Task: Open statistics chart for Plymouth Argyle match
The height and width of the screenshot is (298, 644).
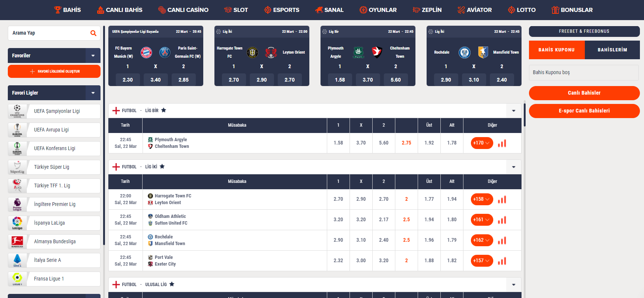Action: [x=502, y=143]
